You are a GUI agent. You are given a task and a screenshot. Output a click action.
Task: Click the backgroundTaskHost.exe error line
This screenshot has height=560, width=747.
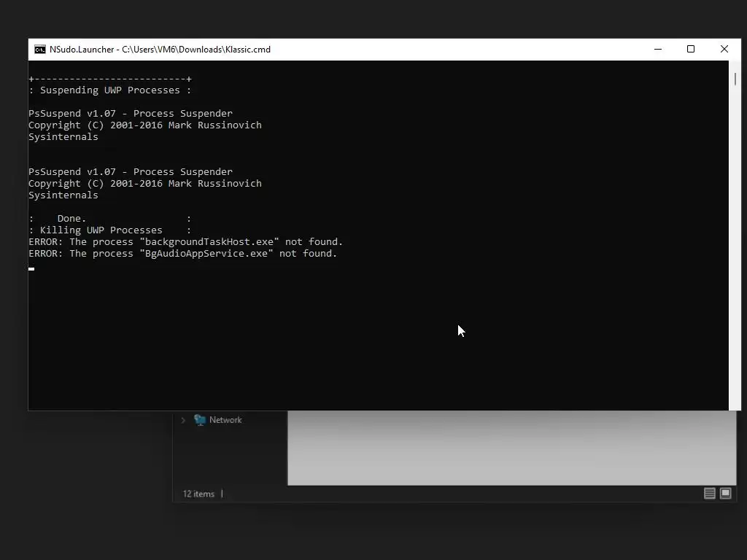pos(186,242)
